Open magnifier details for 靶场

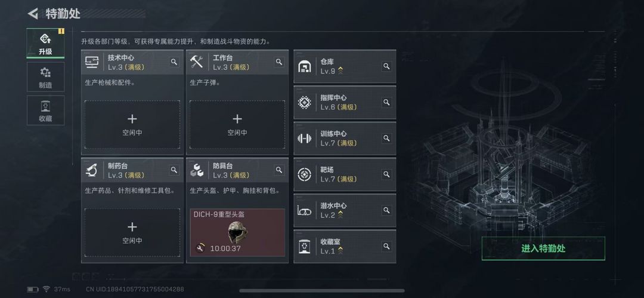point(386,174)
